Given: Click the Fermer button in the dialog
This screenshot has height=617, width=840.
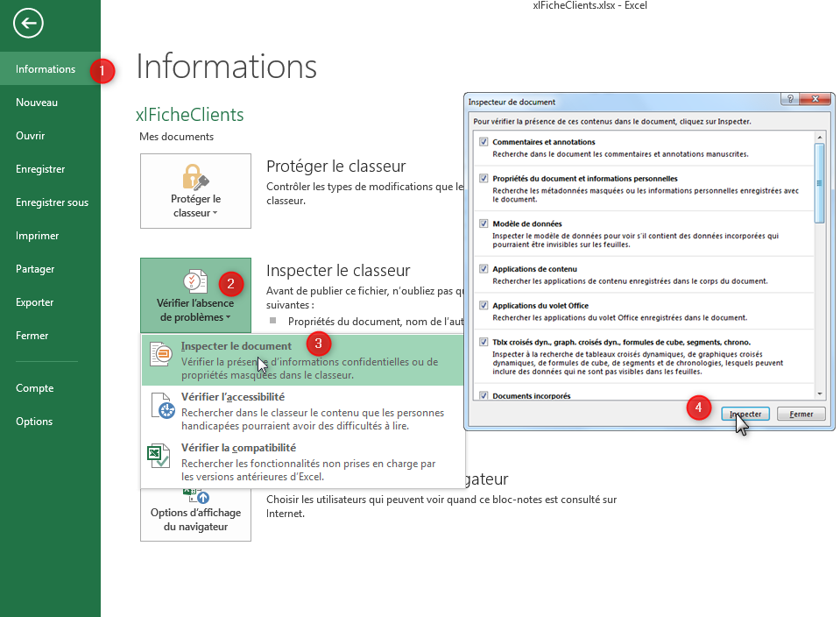Looking at the screenshot, I should 801,414.
